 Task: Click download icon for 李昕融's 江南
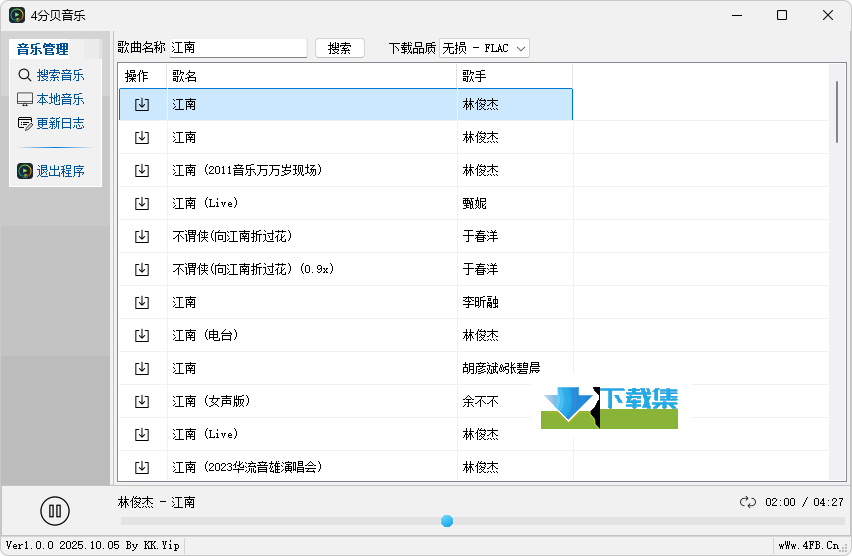(142, 302)
